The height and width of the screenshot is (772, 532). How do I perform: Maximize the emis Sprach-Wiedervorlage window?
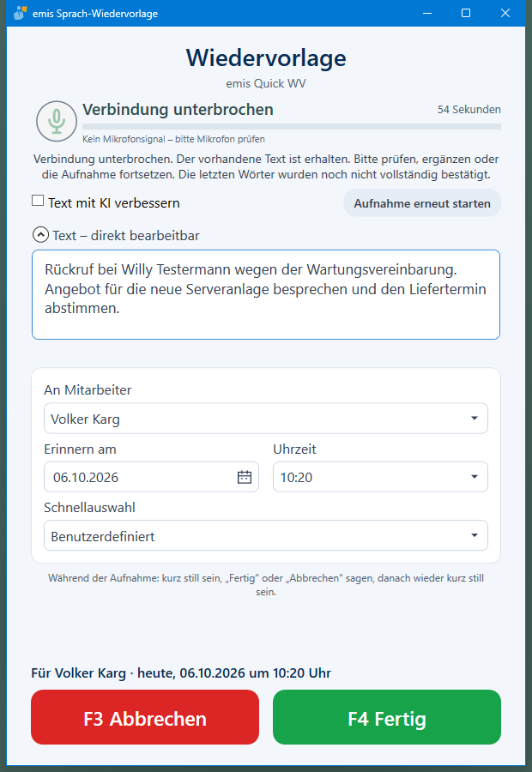(466, 13)
